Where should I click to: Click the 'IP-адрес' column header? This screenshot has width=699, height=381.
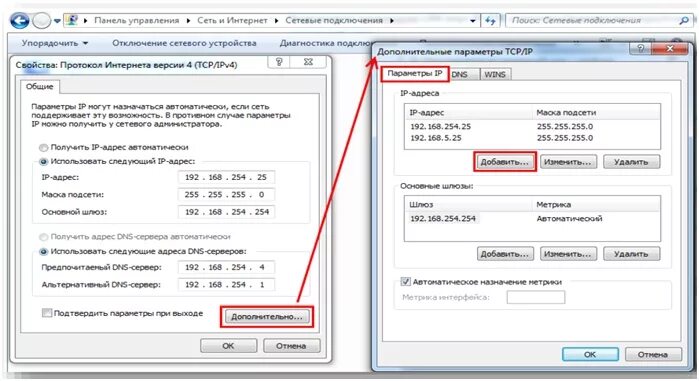tap(468, 113)
